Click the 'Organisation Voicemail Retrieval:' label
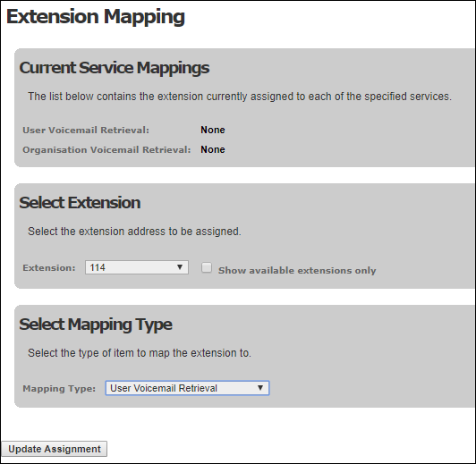 click(x=106, y=150)
